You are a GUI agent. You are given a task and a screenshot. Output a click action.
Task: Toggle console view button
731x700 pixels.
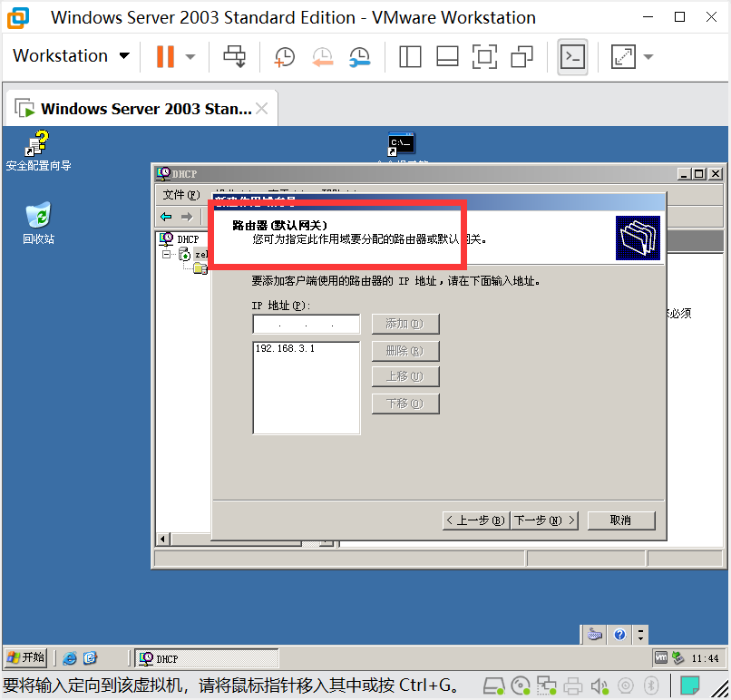[572, 57]
